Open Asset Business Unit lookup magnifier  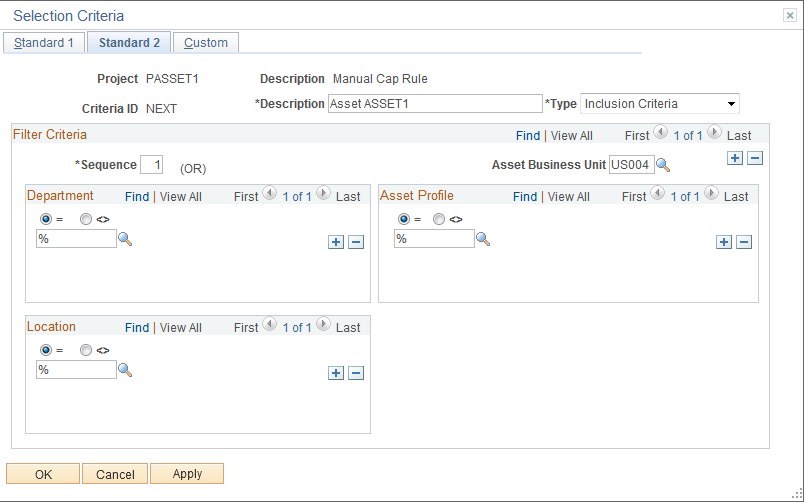point(663,165)
